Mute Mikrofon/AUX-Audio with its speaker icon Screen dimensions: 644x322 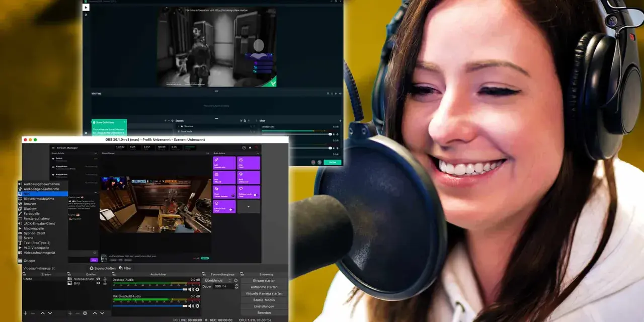[x=191, y=306]
